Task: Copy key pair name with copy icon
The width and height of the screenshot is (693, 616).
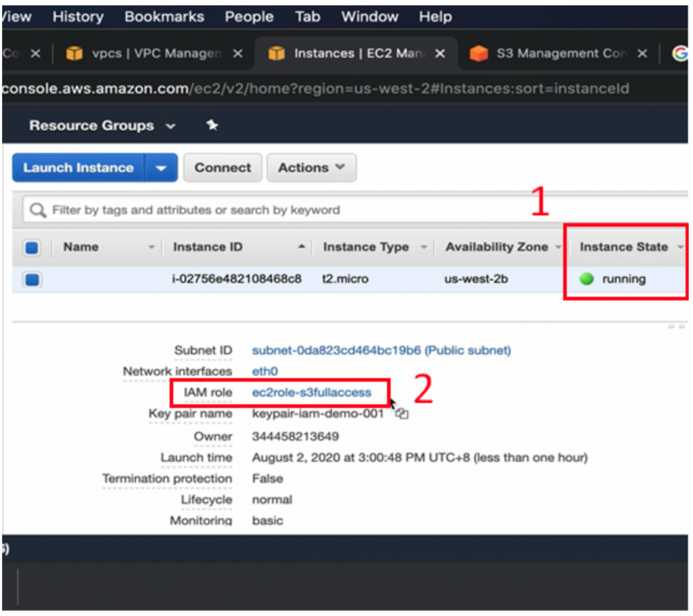Action: point(402,414)
